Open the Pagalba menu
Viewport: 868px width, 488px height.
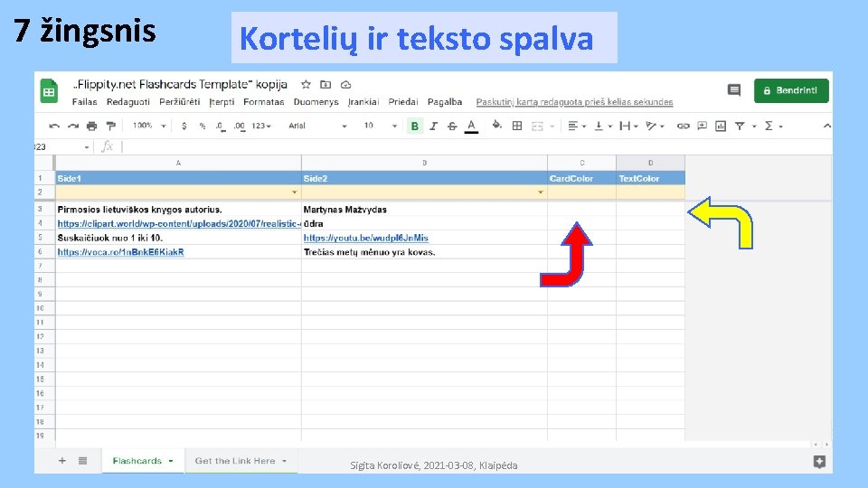click(x=445, y=102)
